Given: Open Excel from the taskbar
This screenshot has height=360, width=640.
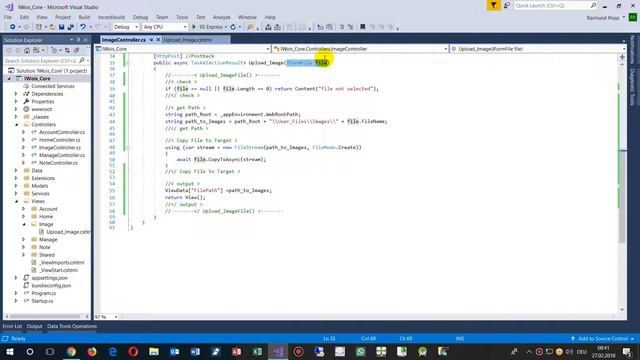Looking at the screenshot, I should tap(257, 351).
